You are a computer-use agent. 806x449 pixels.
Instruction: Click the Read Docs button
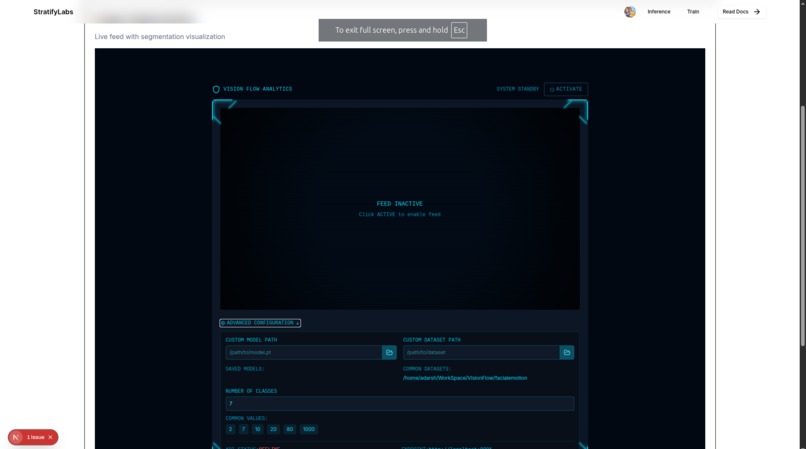point(741,11)
